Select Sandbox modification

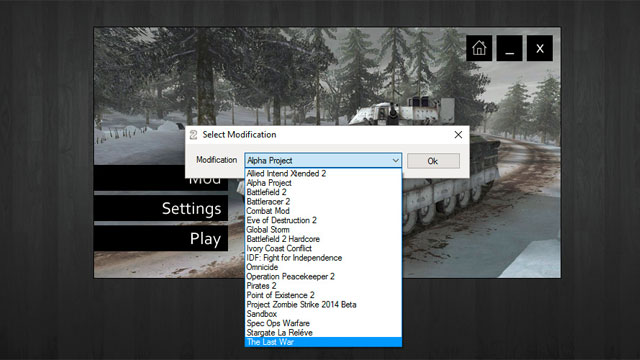click(x=323, y=314)
